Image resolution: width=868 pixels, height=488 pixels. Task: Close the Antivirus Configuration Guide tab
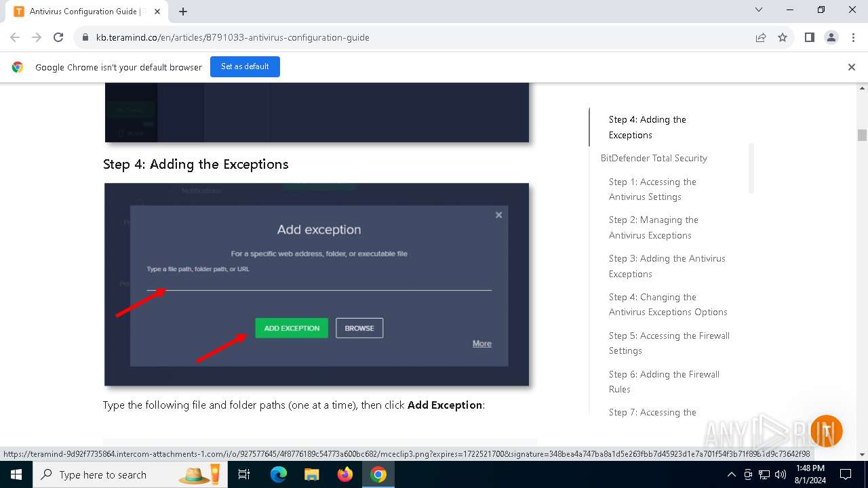(157, 12)
